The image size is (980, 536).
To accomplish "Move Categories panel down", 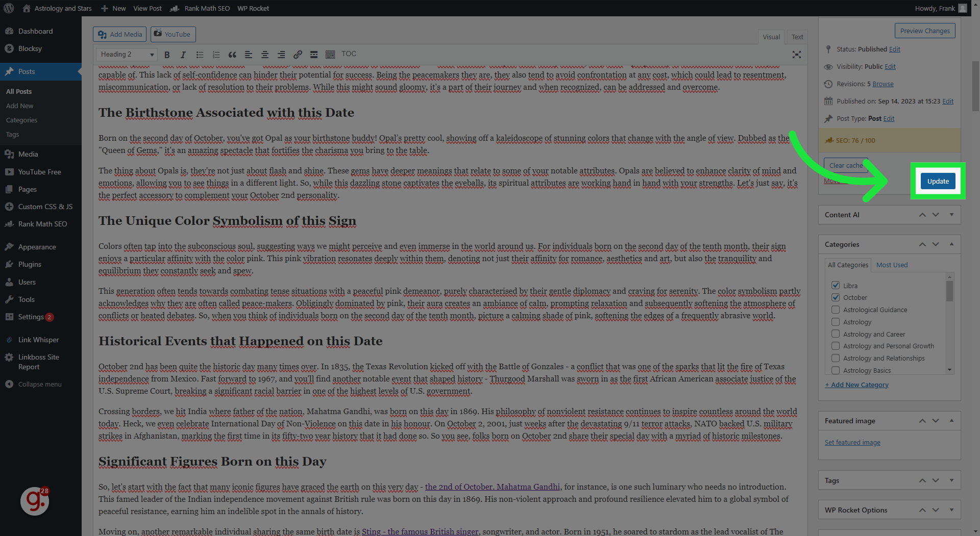I will point(936,244).
